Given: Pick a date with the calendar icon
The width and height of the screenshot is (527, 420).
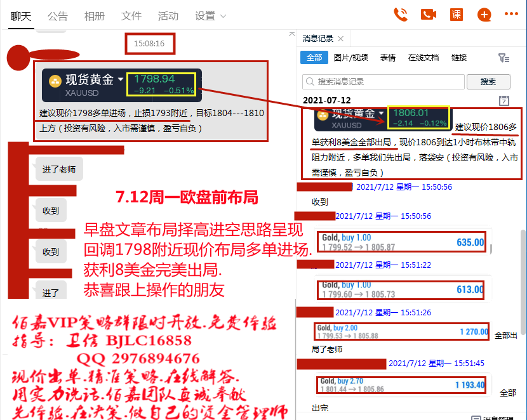Looking at the screenshot, I should pos(504,100).
